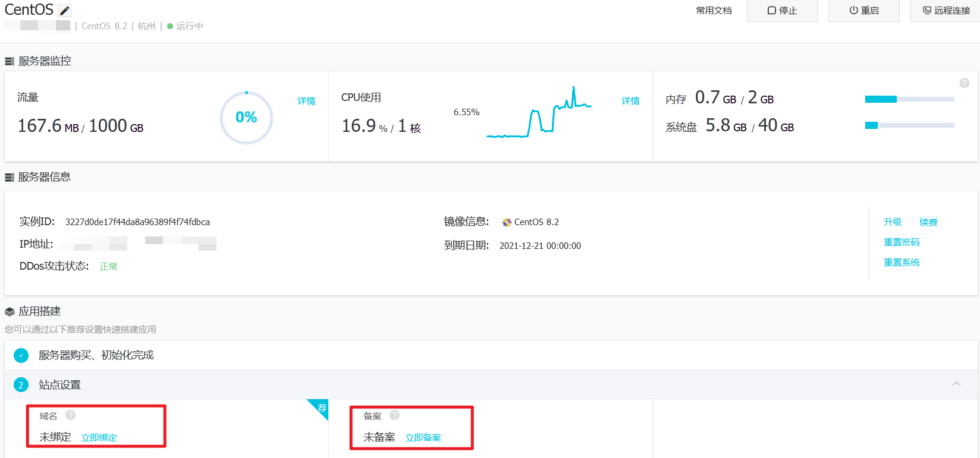The image size is (980, 458).
Task: Click the help icon next to 域名
Action: coord(70,415)
